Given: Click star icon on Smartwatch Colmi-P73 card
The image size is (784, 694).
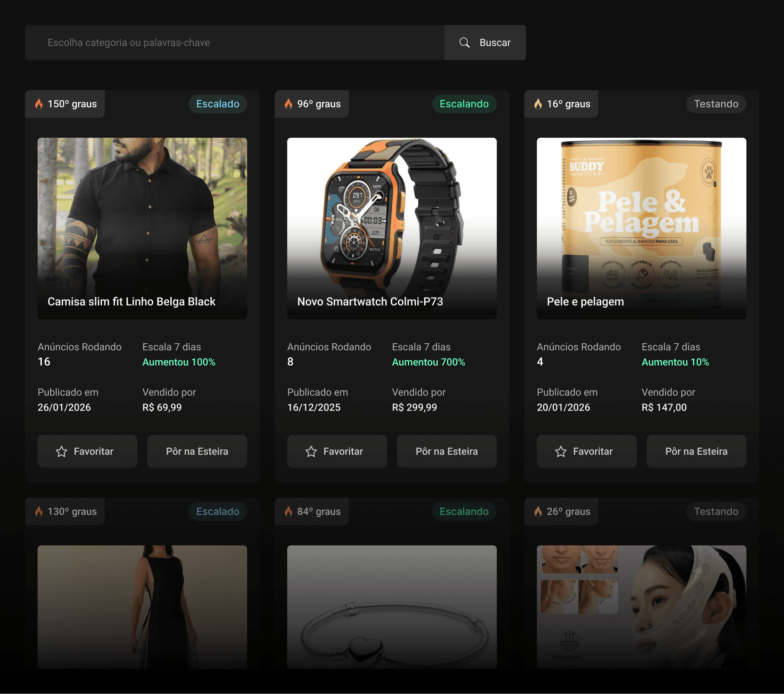Looking at the screenshot, I should (311, 451).
